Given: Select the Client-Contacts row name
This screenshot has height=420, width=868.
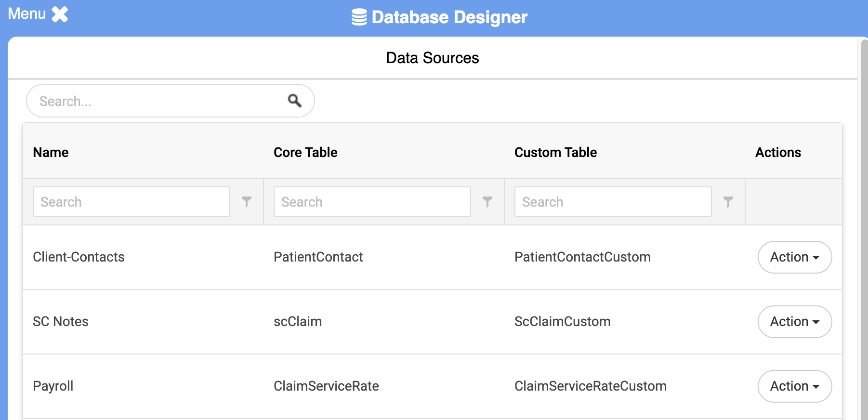Looking at the screenshot, I should (x=79, y=257).
